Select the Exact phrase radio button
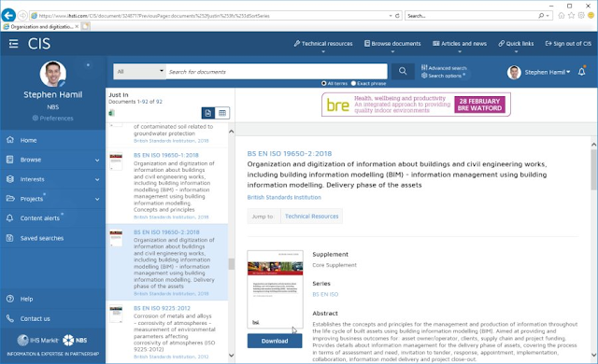The image size is (598, 364). point(353,83)
